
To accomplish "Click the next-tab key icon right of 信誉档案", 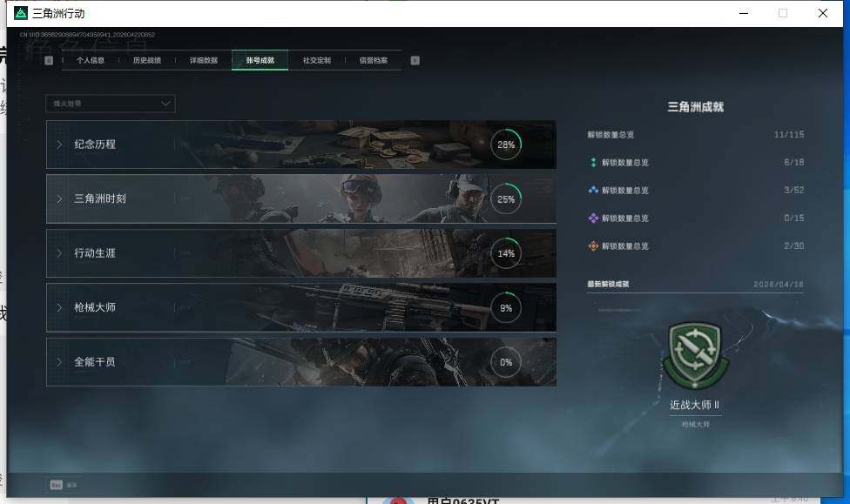I will pyautogui.click(x=415, y=60).
